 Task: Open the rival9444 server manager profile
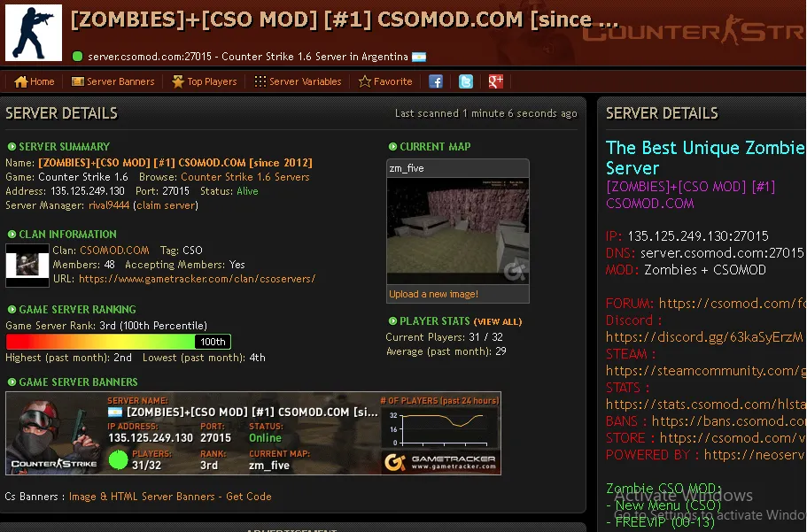109,205
